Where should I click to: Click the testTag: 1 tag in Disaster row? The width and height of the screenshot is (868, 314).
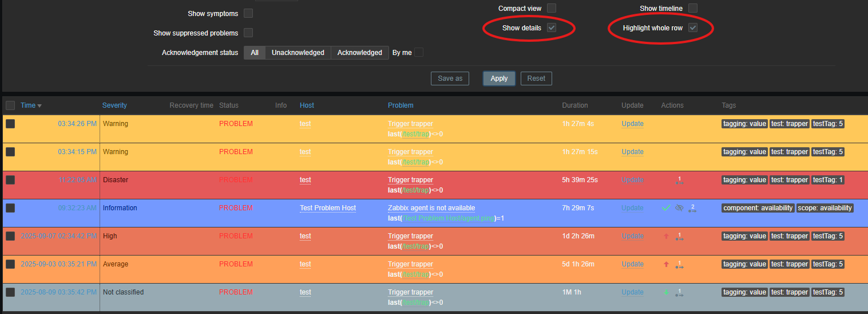coord(828,180)
